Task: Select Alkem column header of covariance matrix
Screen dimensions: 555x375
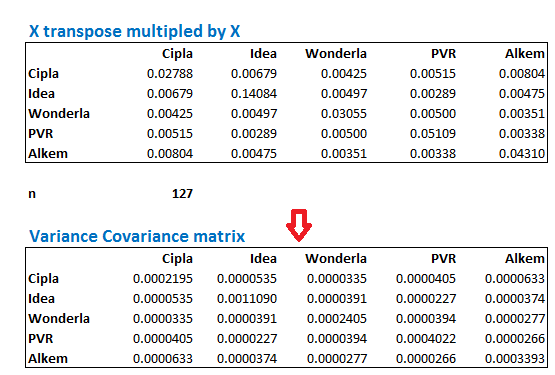Action: 525,259
